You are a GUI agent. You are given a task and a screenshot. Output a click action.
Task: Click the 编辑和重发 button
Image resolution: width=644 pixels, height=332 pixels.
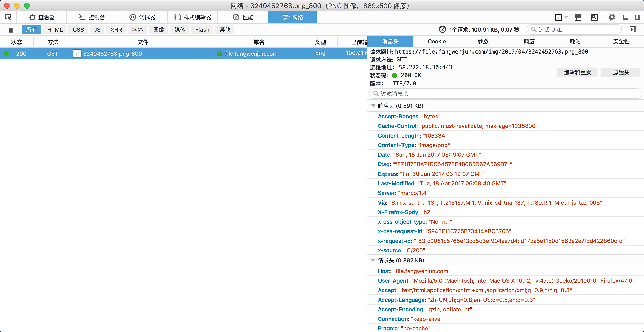[x=577, y=72]
